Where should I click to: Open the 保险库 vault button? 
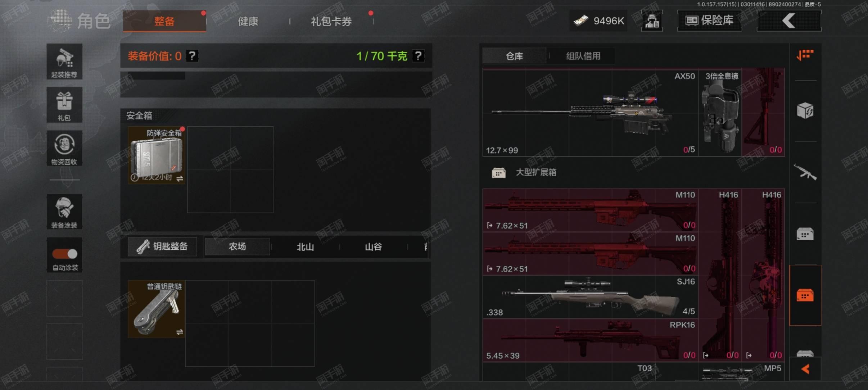point(709,21)
